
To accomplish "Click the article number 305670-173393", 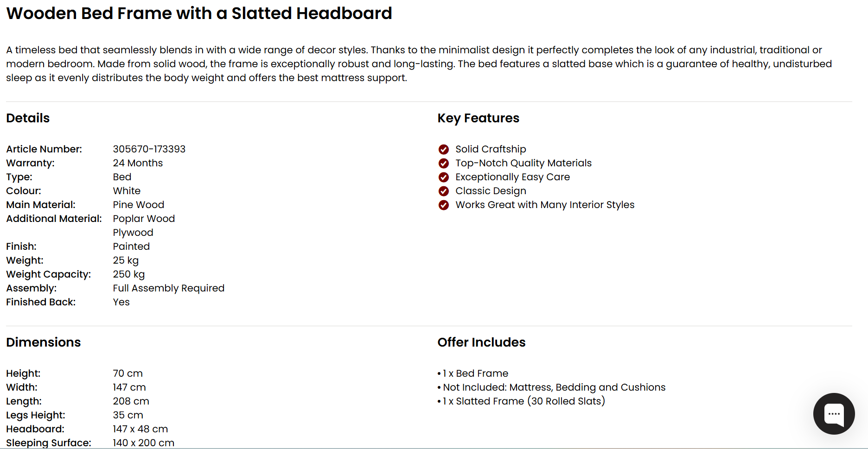I will pyautogui.click(x=149, y=149).
